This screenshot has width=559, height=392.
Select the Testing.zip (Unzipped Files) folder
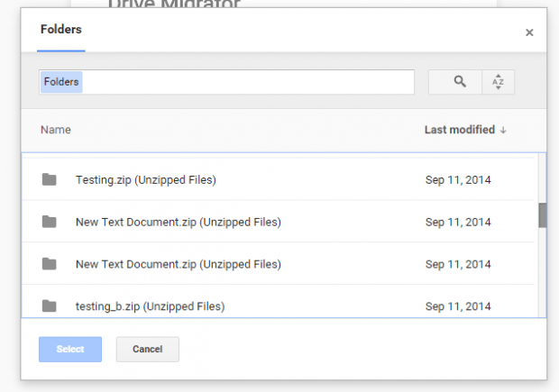pos(145,179)
